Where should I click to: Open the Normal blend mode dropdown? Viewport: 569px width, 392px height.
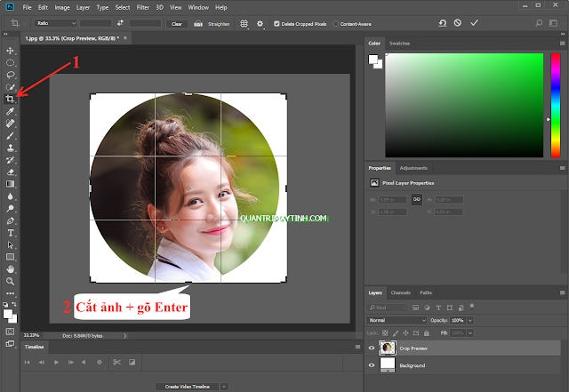[397, 319]
